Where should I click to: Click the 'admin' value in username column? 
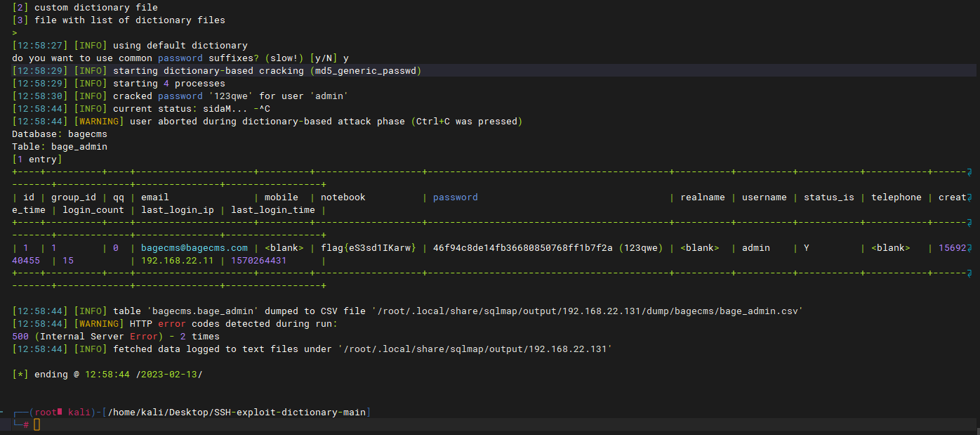tap(756, 248)
